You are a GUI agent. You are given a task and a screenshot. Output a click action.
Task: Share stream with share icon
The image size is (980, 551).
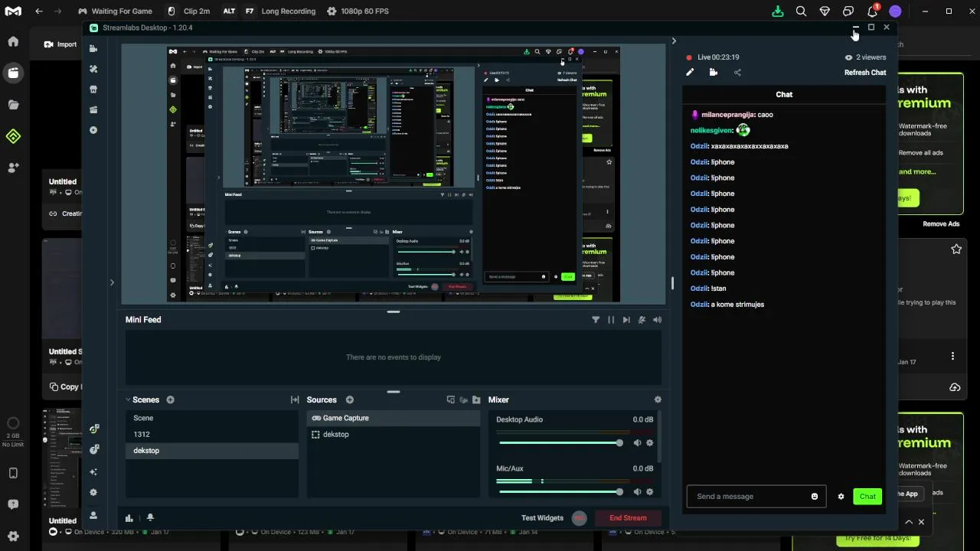[x=737, y=73]
